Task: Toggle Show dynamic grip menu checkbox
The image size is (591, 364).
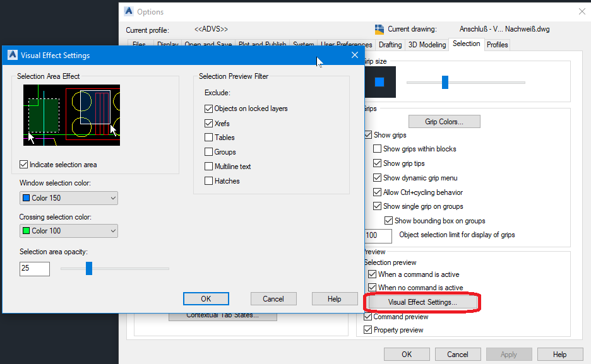Action: coord(377,178)
